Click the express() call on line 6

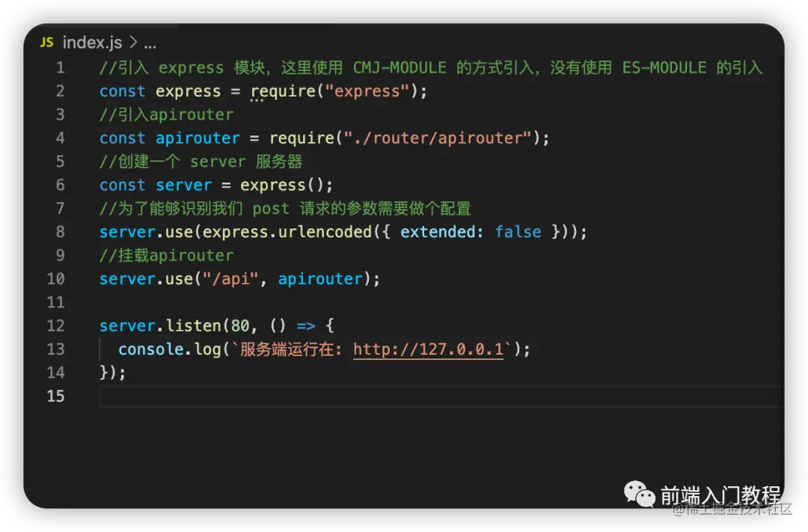pyautogui.click(x=282, y=185)
